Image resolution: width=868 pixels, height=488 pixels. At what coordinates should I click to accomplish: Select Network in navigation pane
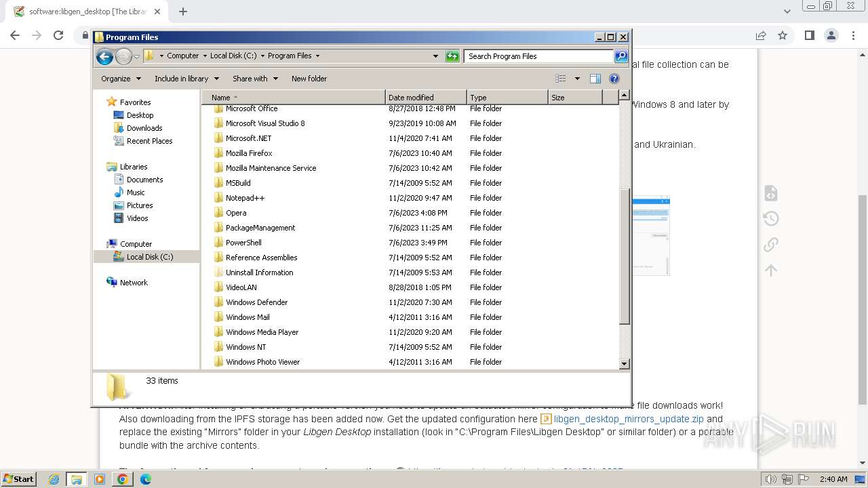(134, 283)
